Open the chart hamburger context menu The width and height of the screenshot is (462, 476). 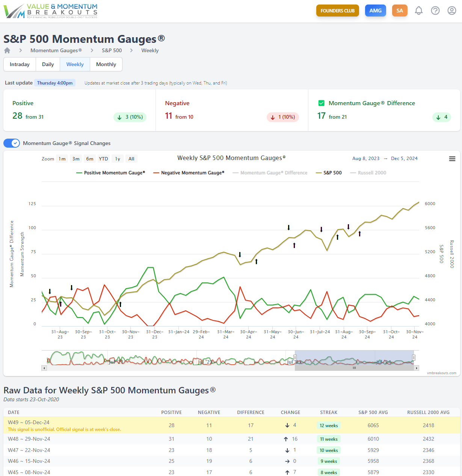452,159
